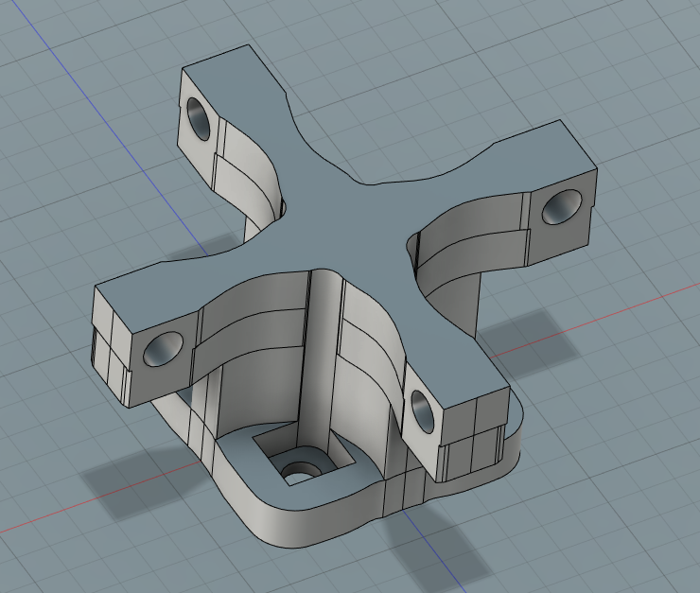Pick the small circular hole in square recess
Image resolution: width=700 pixels, height=593 pixels.
[302, 469]
